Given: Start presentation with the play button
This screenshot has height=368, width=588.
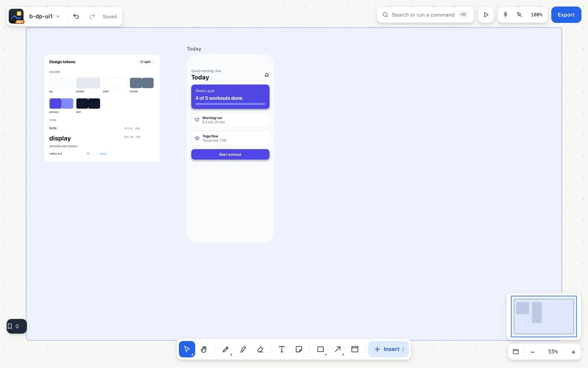Looking at the screenshot, I should click(x=486, y=15).
